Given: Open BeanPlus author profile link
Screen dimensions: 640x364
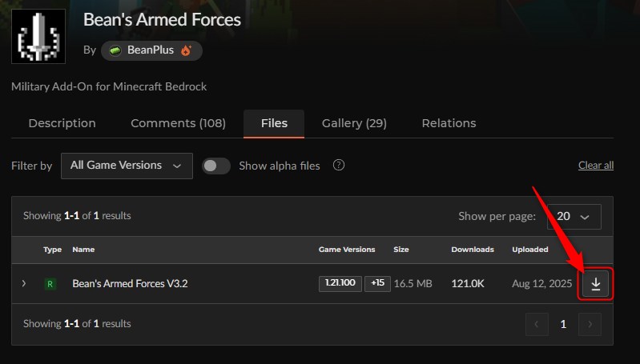Looking at the screenshot, I should [151, 50].
